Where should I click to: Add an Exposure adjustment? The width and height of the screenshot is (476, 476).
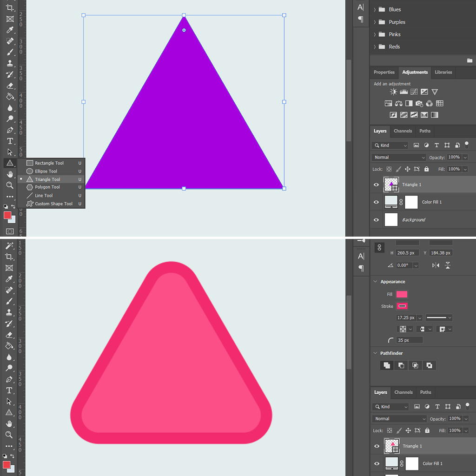click(x=424, y=92)
